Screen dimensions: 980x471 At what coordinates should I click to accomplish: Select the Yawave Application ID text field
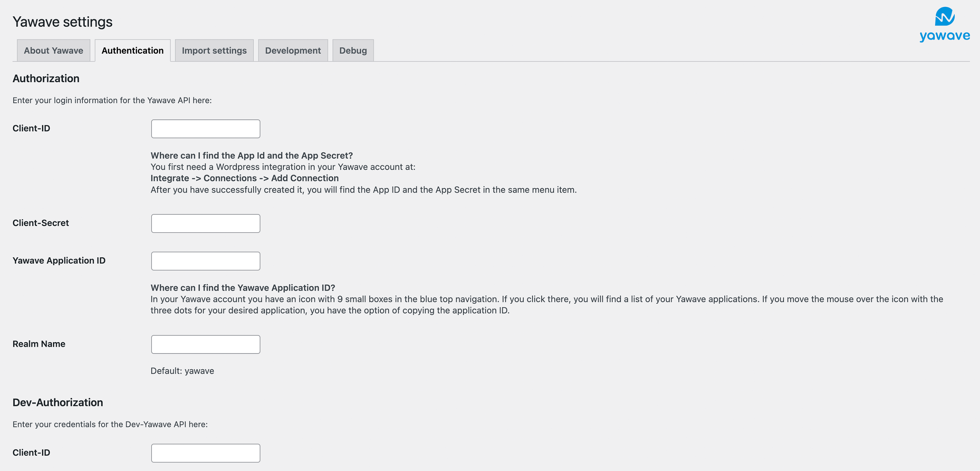tap(206, 261)
